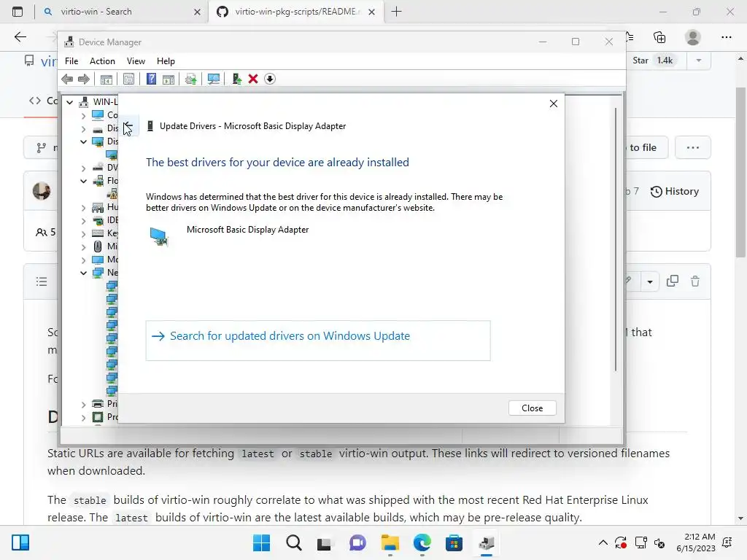Viewport: 747px width, 560px height.
Task: Click the browser tab actions icon at top left
Action: [x=18, y=12]
